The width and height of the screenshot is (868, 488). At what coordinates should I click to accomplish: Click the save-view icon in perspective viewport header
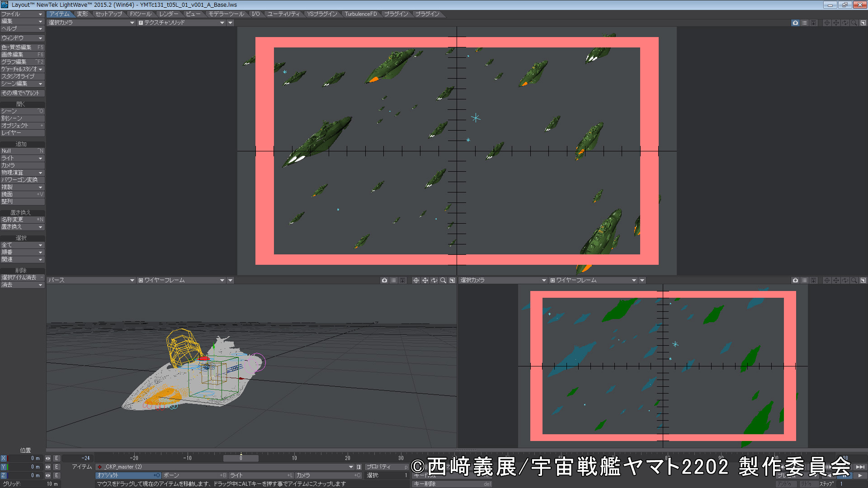click(x=402, y=280)
